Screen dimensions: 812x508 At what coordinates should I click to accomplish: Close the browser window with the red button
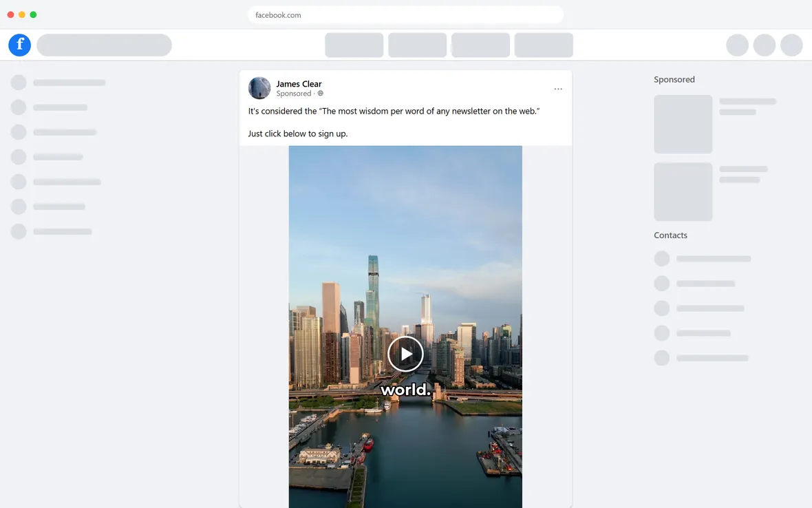[x=10, y=14]
